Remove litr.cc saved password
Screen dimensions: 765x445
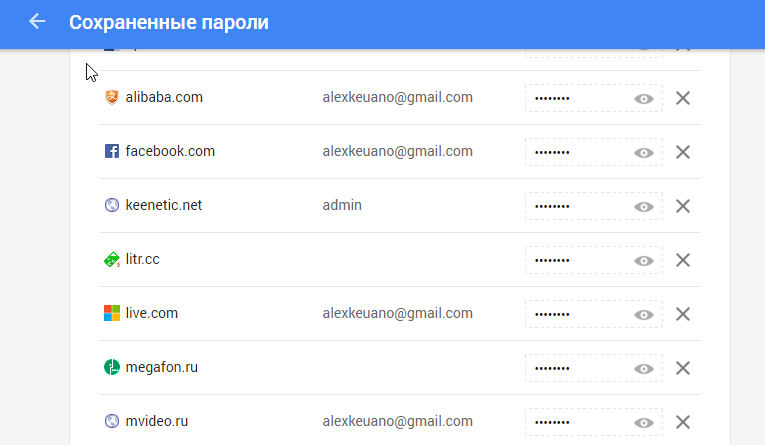683,260
